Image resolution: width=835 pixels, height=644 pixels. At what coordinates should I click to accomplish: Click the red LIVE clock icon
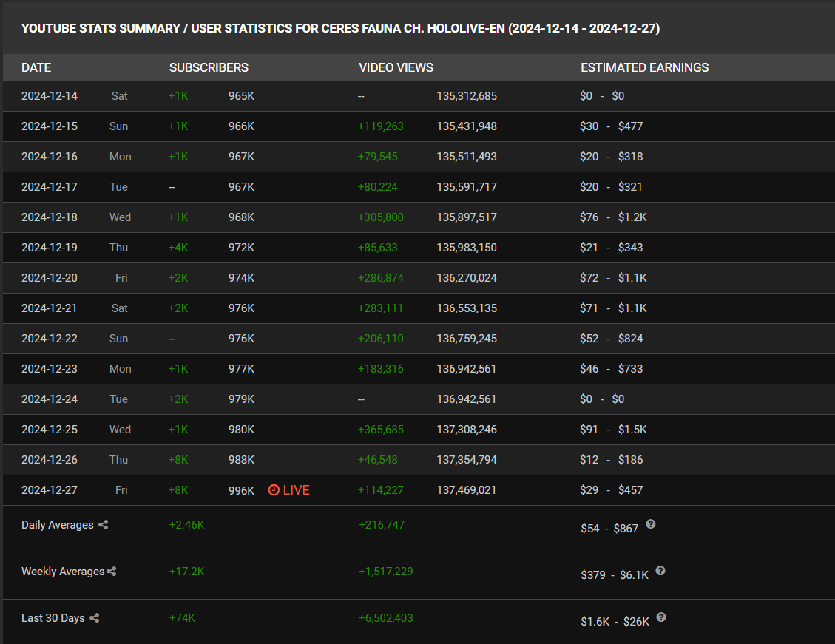point(274,489)
